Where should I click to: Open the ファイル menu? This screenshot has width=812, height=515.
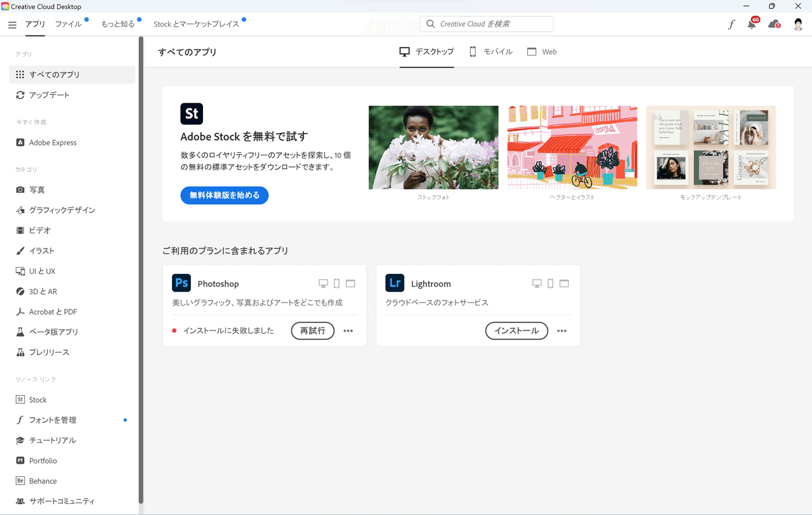69,24
